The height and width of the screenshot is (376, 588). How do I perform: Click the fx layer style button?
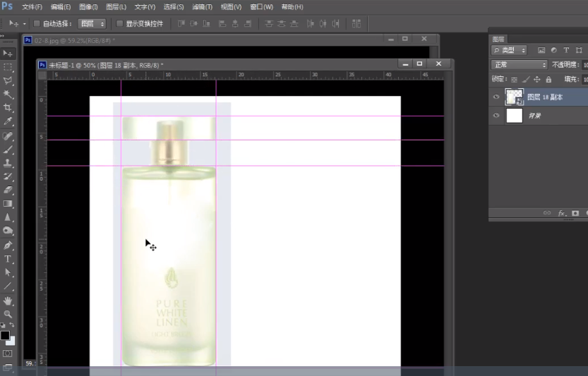click(561, 213)
